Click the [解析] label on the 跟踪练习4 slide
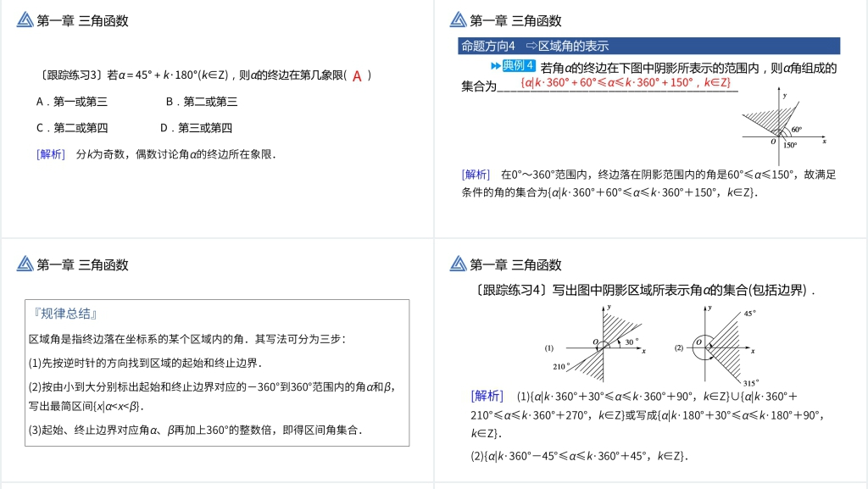 (x=487, y=396)
